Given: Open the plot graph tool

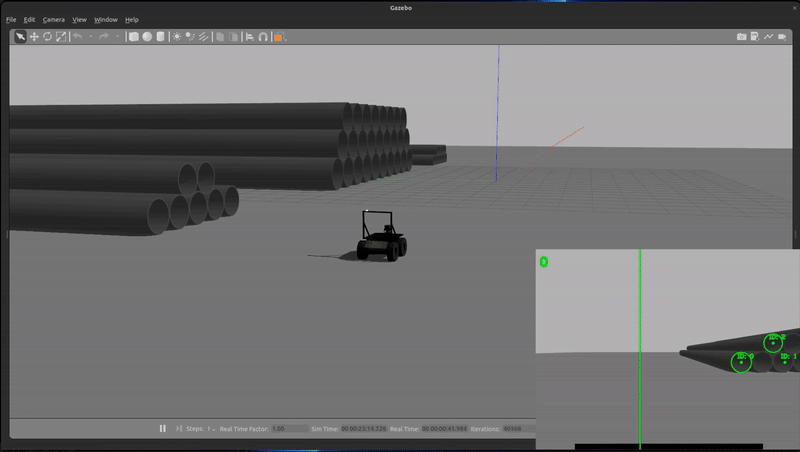Looking at the screenshot, I should click(x=768, y=37).
